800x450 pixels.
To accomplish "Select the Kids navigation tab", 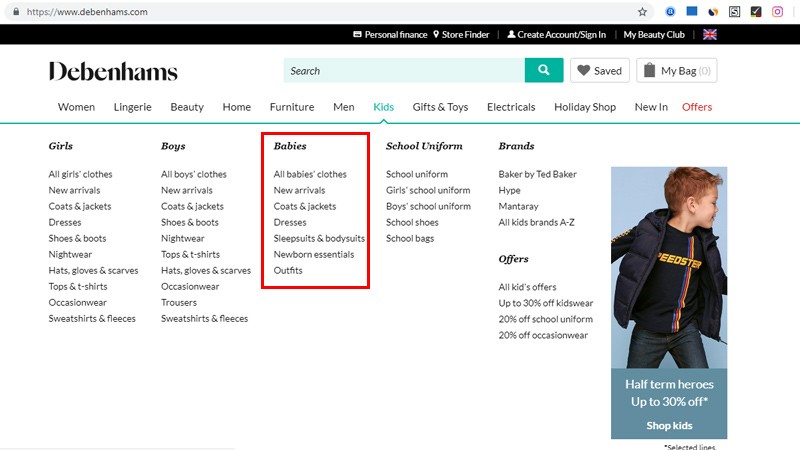I will [x=384, y=107].
